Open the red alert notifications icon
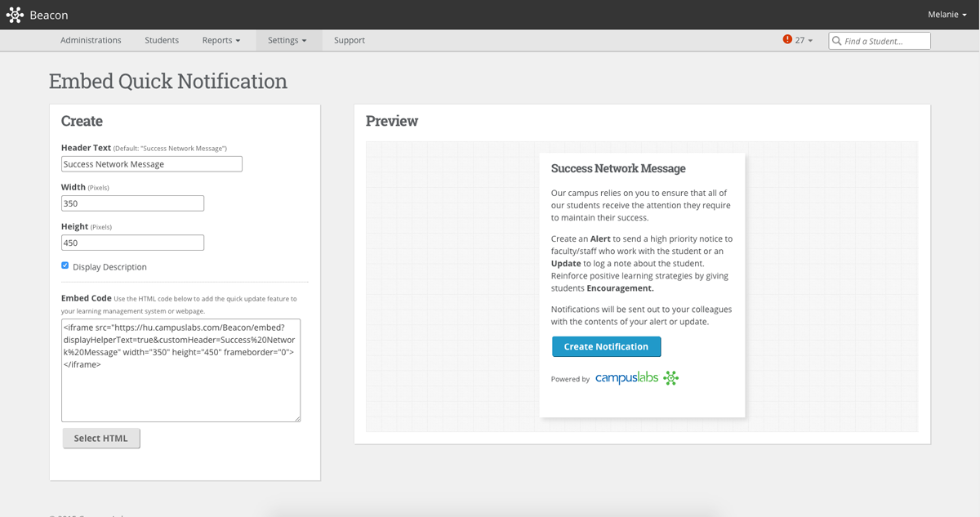The width and height of the screenshot is (980, 517). [x=787, y=39]
